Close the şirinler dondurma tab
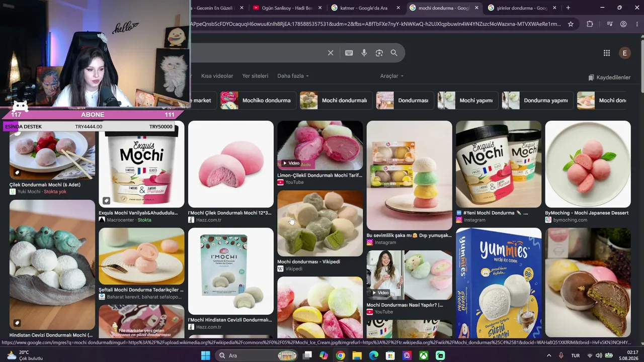 point(555,8)
